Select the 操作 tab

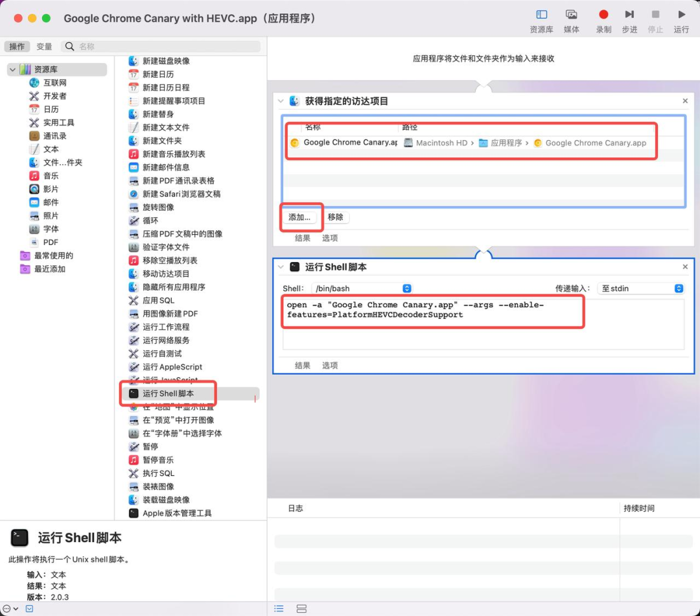[17, 46]
